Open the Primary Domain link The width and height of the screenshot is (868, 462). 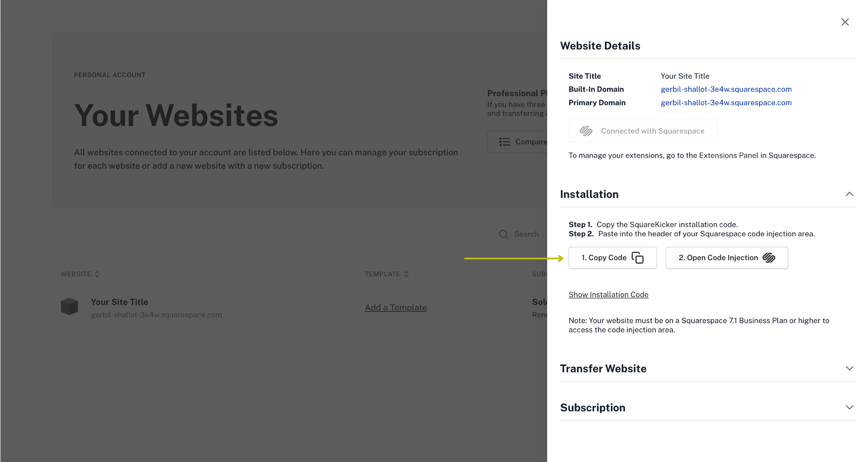tap(726, 103)
